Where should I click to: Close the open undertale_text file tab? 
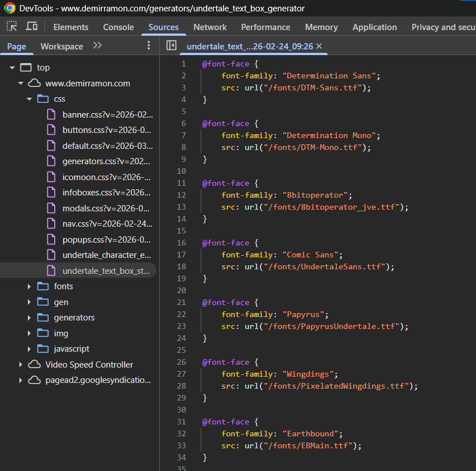[x=319, y=46]
